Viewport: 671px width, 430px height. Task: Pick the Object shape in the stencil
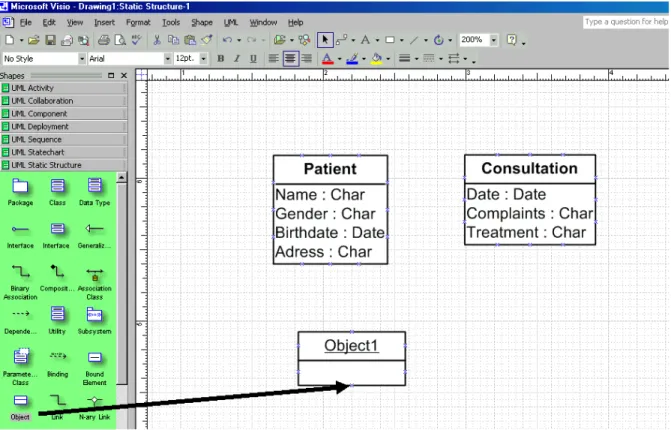click(20, 408)
